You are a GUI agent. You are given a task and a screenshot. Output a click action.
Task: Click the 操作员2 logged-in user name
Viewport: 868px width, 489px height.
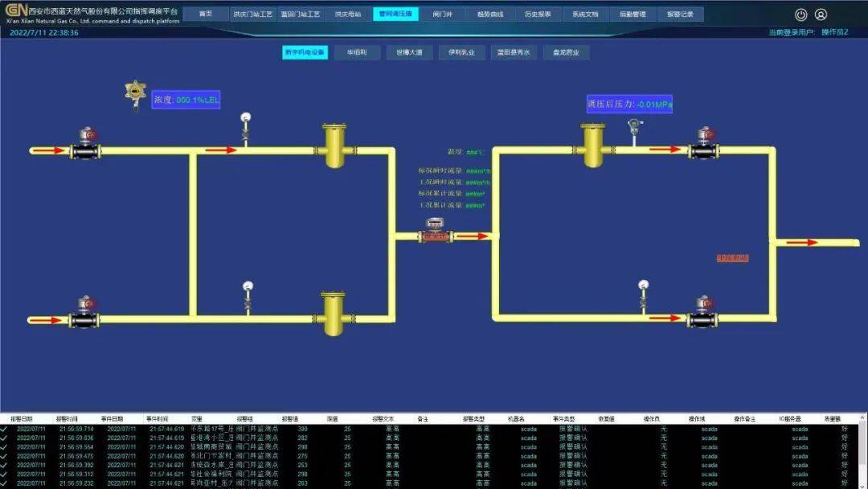coord(835,32)
